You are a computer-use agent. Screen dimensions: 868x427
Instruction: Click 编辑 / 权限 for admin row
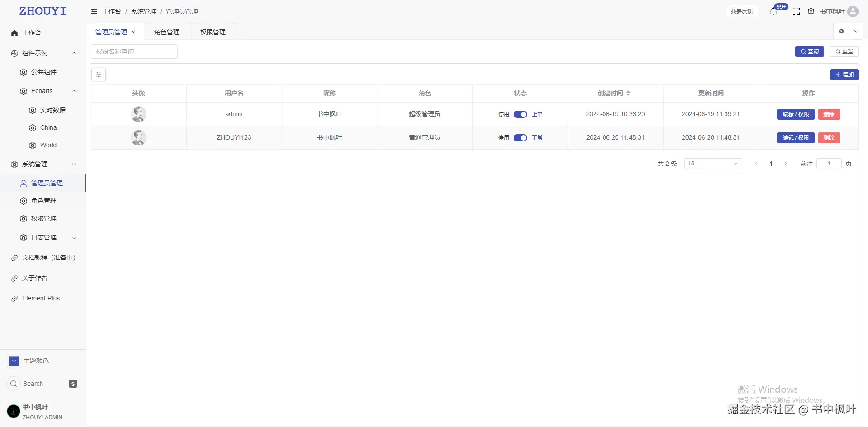796,114
